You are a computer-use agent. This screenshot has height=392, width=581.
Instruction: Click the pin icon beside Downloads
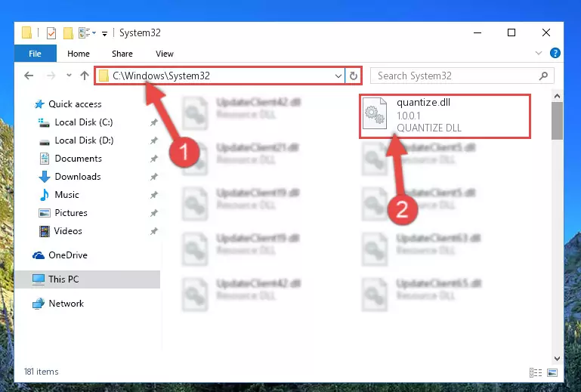pos(154,177)
